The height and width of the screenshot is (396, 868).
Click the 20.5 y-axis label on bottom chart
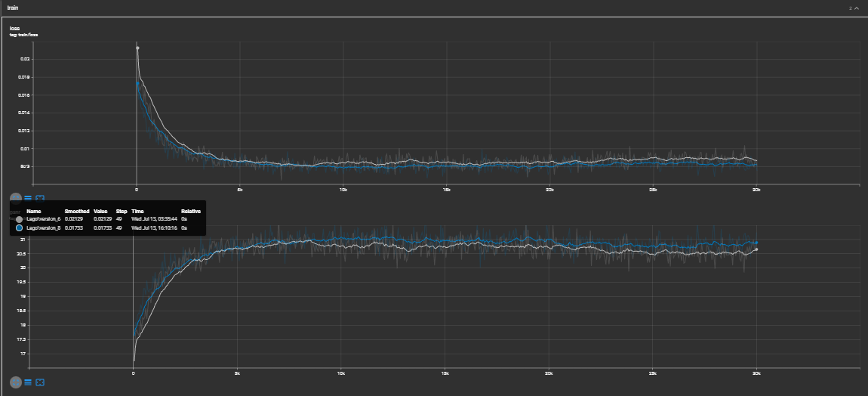point(22,254)
